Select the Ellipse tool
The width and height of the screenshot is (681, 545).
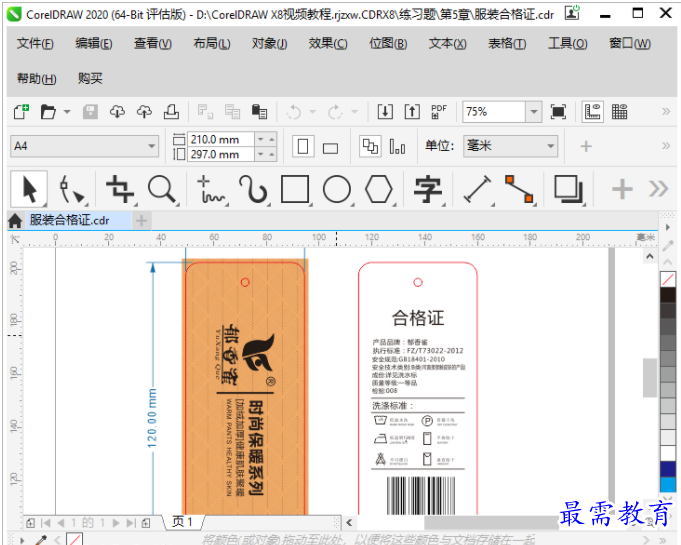click(337, 189)
